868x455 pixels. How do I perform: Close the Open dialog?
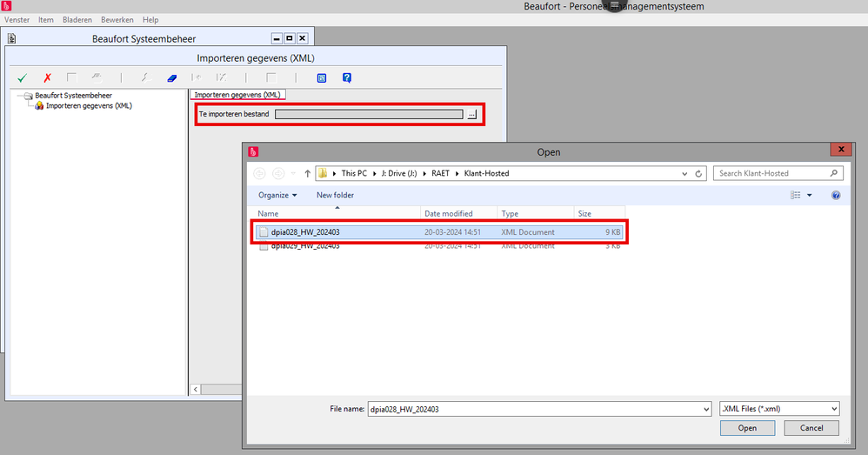point(841,150)
